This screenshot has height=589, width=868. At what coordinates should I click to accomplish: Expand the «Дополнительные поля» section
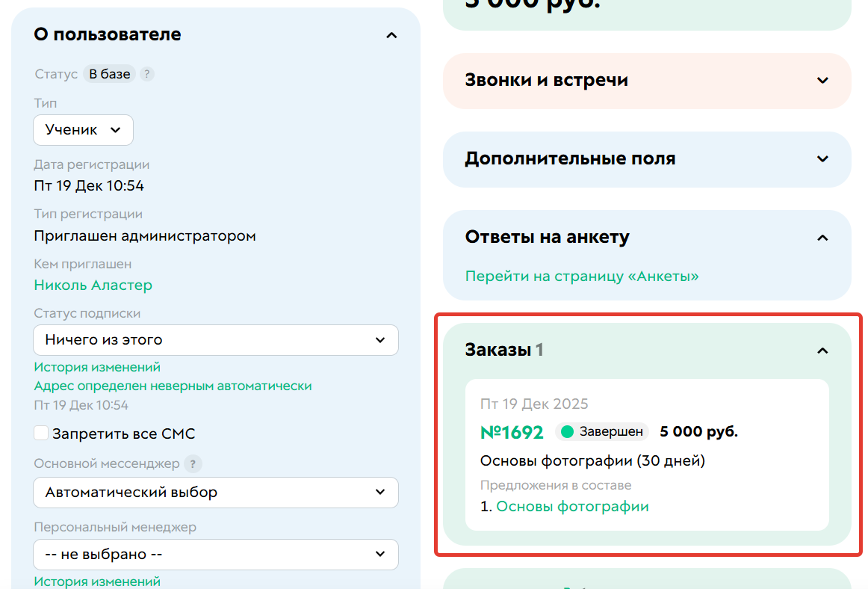click(822, 159)
